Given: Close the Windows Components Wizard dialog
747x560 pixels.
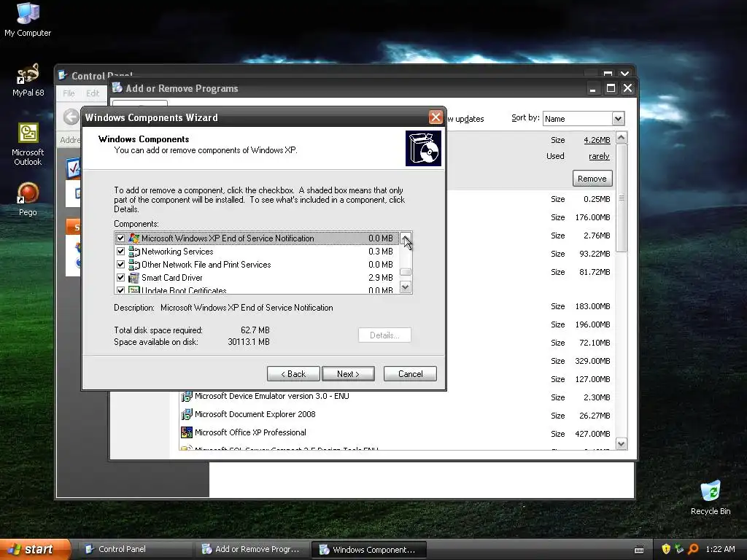Looking at the screenshot, I should click(436, 117).
